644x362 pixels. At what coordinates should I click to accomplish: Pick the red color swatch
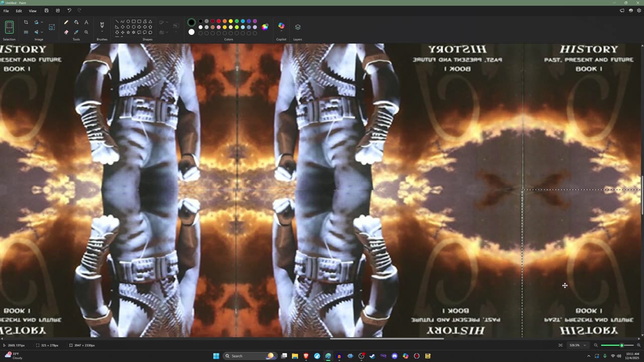tap(218, 21)
